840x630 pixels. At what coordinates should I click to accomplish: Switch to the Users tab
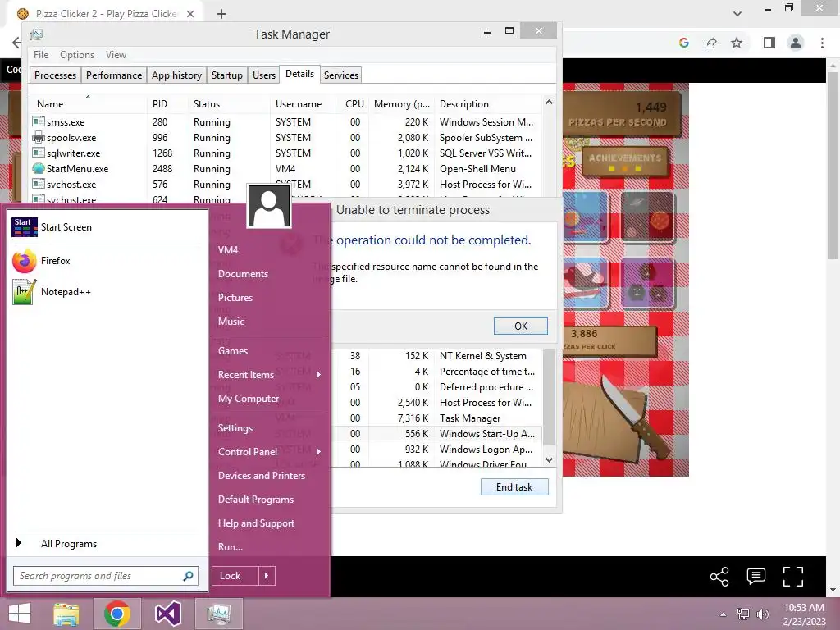[x=264, y=75]
